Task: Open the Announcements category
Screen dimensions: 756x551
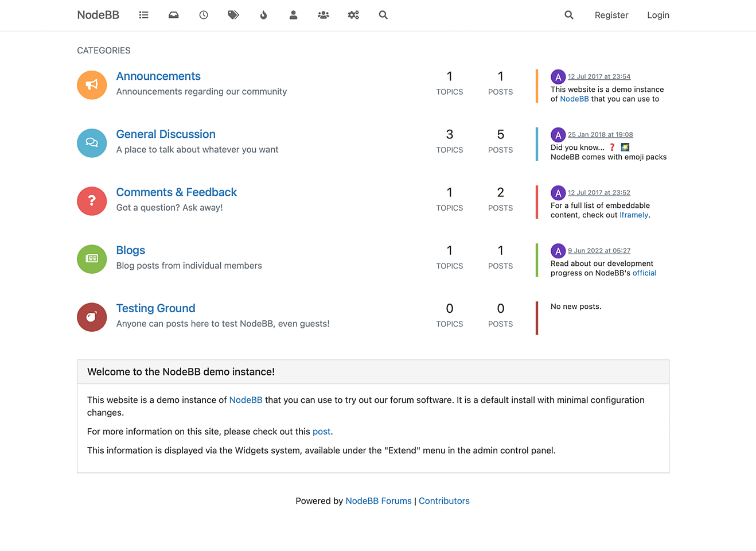Action: pos(158,76)
